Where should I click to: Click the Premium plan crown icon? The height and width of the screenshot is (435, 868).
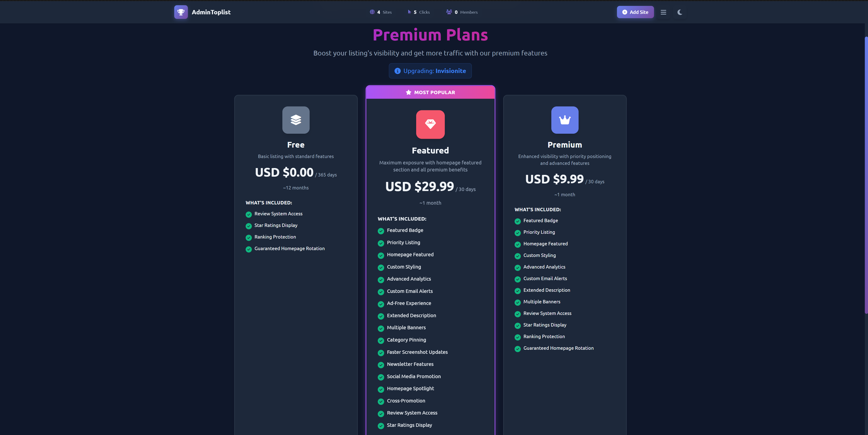pyautogui.click(x=565, y=120)
